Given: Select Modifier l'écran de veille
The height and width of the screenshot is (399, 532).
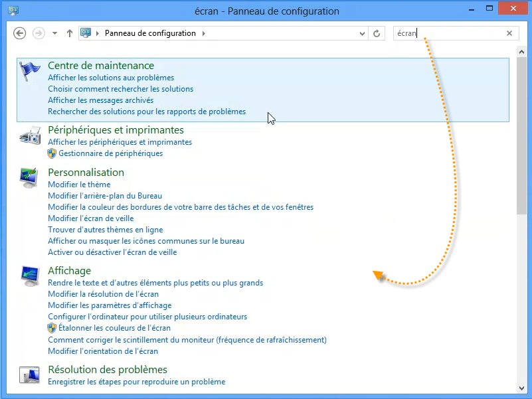Looking at the screenshot, I should click(90, 218).
